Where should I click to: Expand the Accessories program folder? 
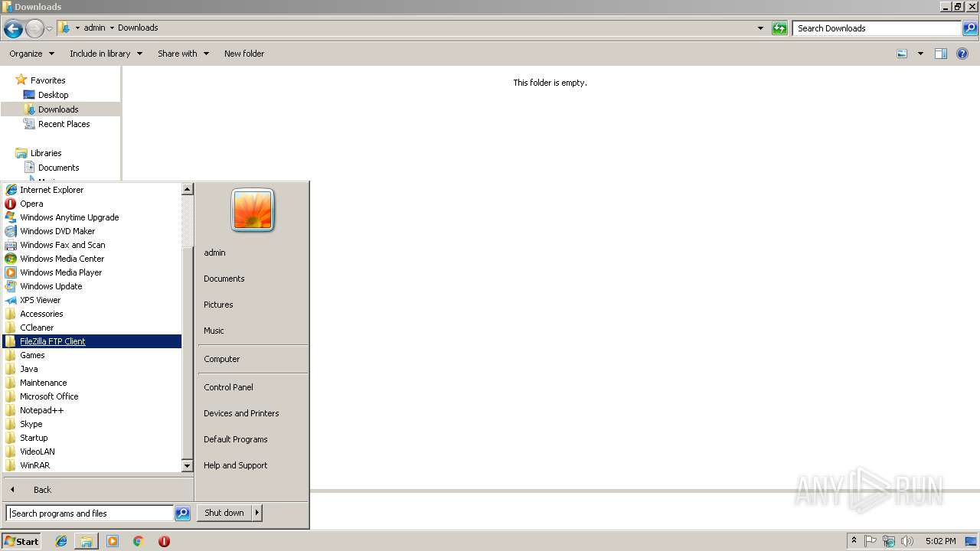point(92,314)
